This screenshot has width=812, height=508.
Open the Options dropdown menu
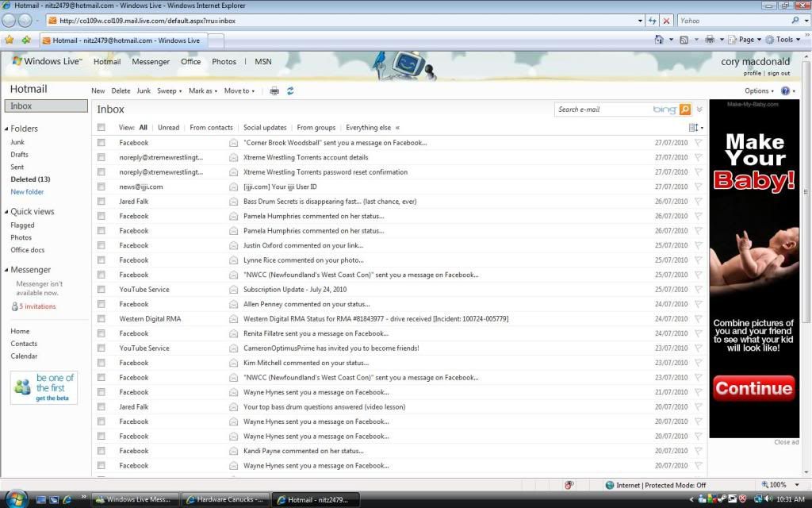coord(759,91)
